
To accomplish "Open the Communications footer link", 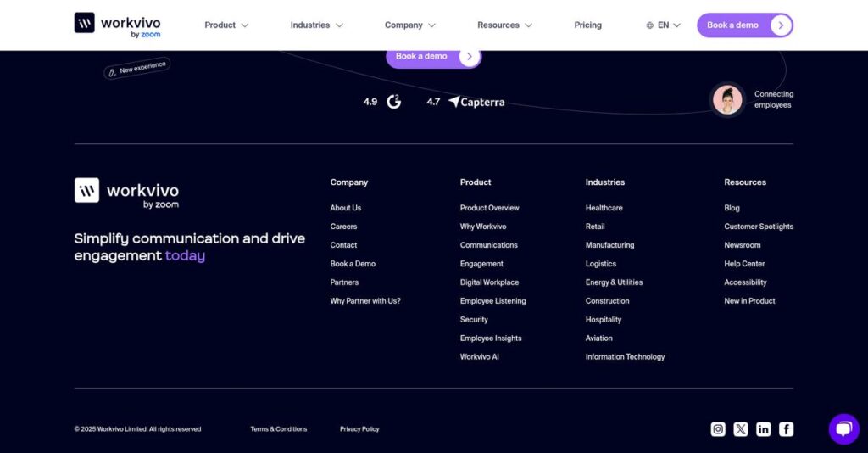I will pyautogui.click(x=489, y=245).
